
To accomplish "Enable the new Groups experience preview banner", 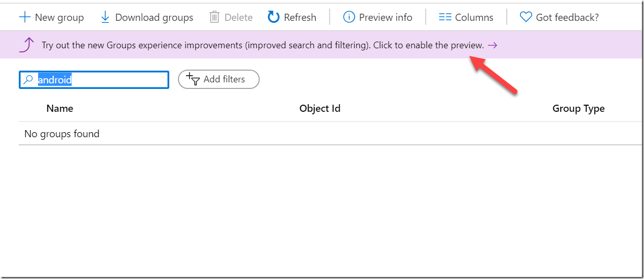I will (x=262, y=45).
